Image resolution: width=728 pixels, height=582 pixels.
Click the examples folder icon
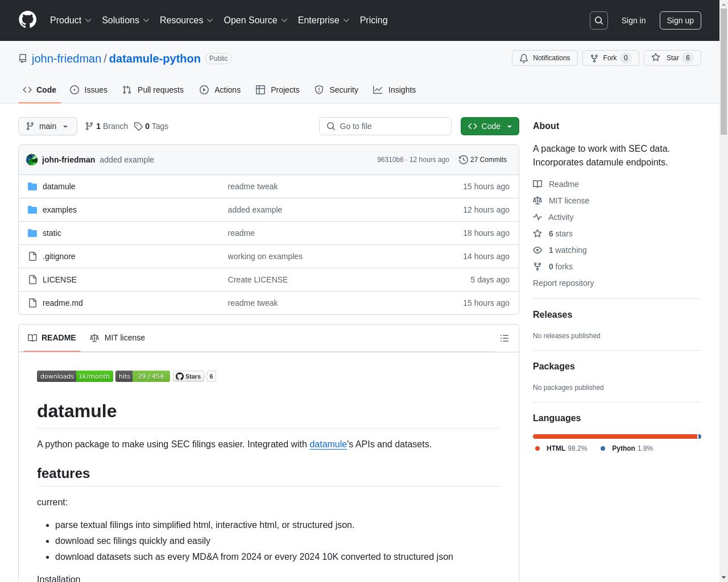click(32, 210)
